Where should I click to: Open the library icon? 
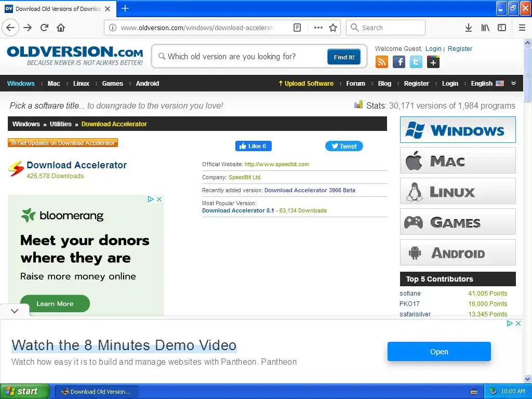point(485,28)
